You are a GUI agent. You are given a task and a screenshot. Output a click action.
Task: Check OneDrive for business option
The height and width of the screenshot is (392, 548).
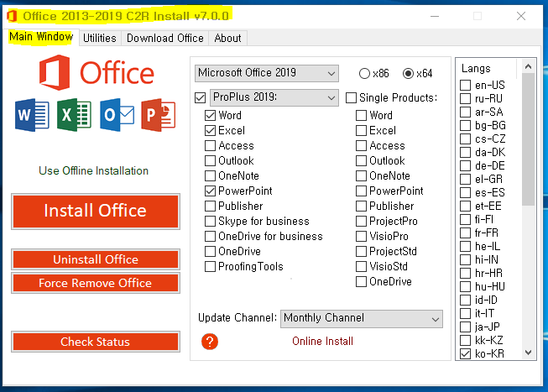pos(210,237)
